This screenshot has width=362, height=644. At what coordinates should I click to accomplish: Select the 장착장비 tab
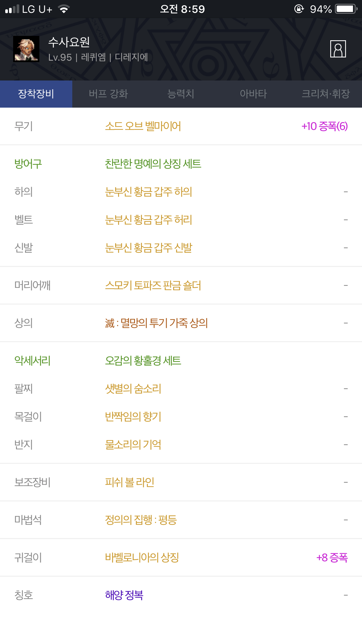36,94
